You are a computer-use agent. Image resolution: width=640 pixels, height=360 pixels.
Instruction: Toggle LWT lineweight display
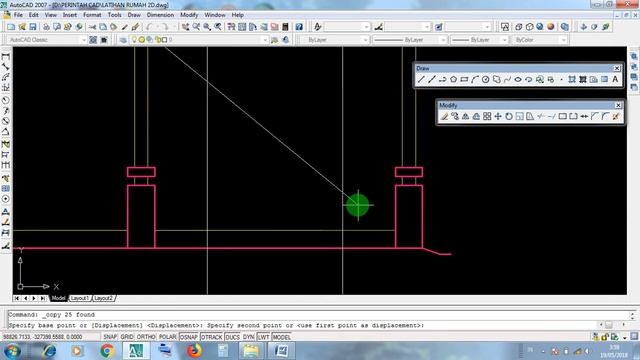(x=264, y=337)
